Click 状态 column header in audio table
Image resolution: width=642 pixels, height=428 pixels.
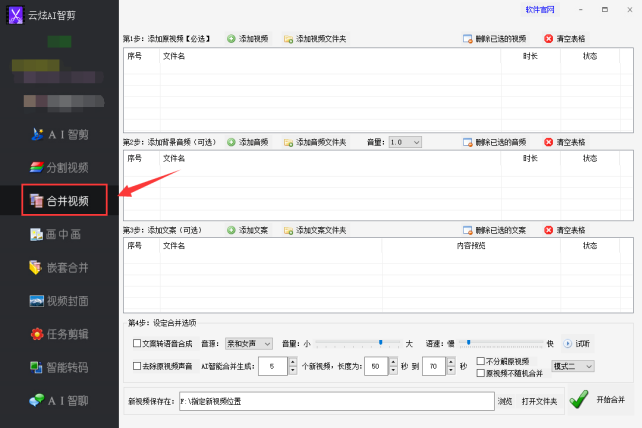[x=590, y=158]
